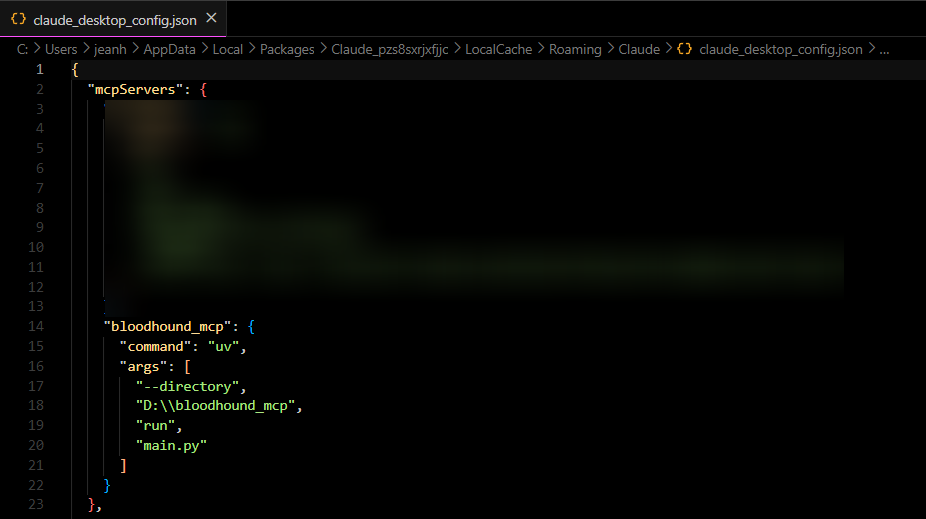Open the Roaming breadcrumb folder

coord(575,50)
